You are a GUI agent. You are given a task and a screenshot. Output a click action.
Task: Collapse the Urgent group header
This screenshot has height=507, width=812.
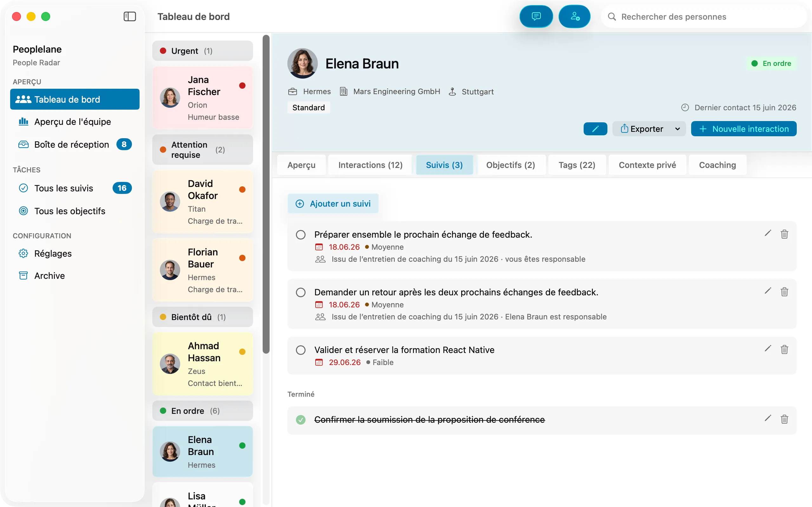(x=202, y=51)
